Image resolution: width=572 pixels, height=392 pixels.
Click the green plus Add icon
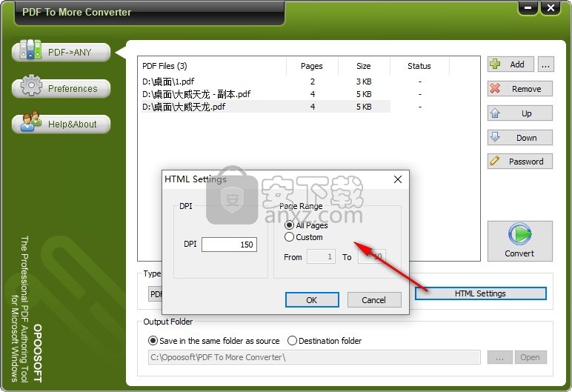pyautogui.click(x=495, y=64)
